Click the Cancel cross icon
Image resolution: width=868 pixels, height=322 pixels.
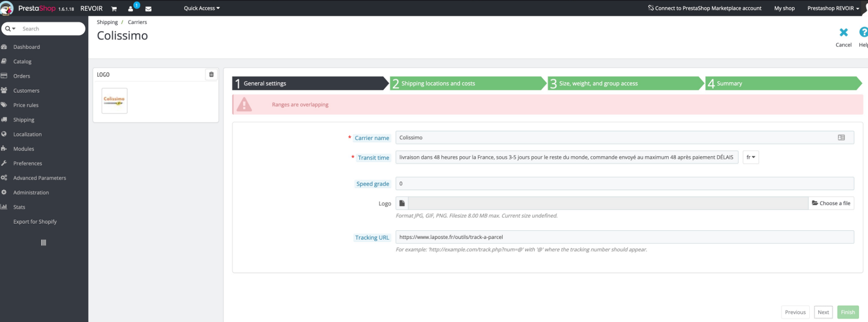[x=843, y=32]
